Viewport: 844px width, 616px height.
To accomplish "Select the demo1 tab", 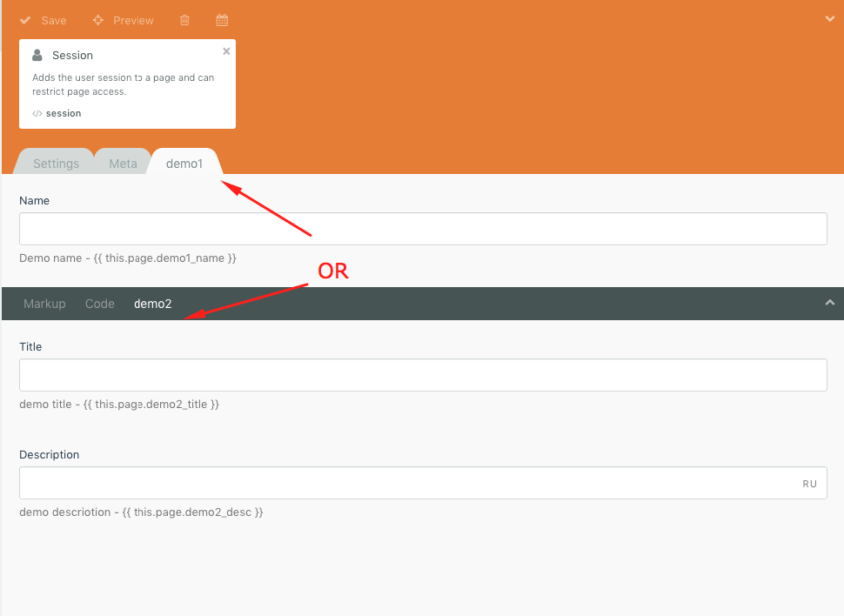I will click(184, 164).
